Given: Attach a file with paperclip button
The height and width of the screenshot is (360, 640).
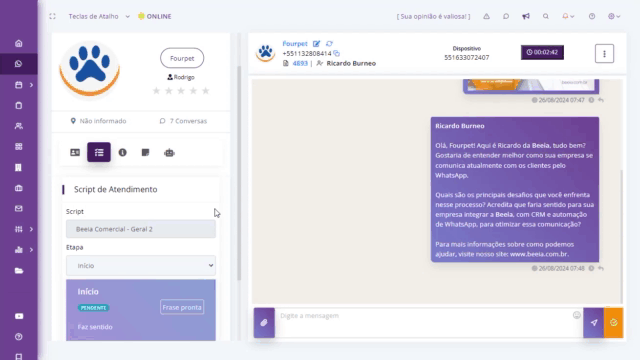Looking at the screenshot, I should [x=264, y=323].
